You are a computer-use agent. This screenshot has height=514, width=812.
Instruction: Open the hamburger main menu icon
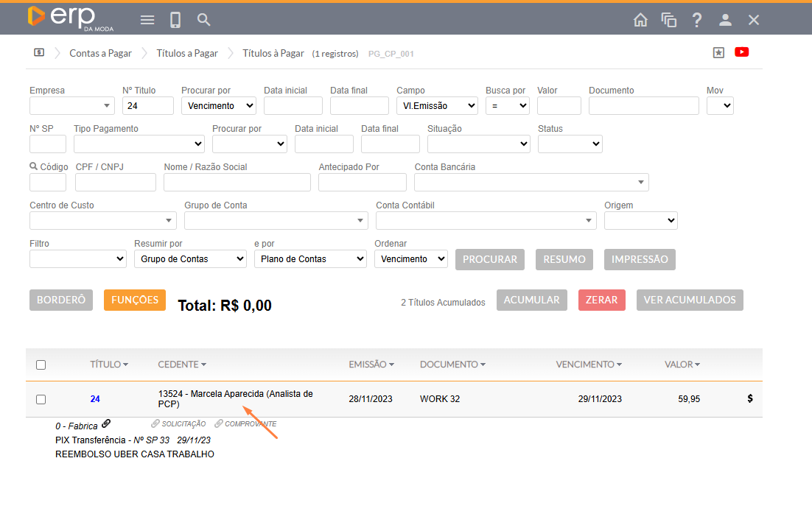coord(147,20)
